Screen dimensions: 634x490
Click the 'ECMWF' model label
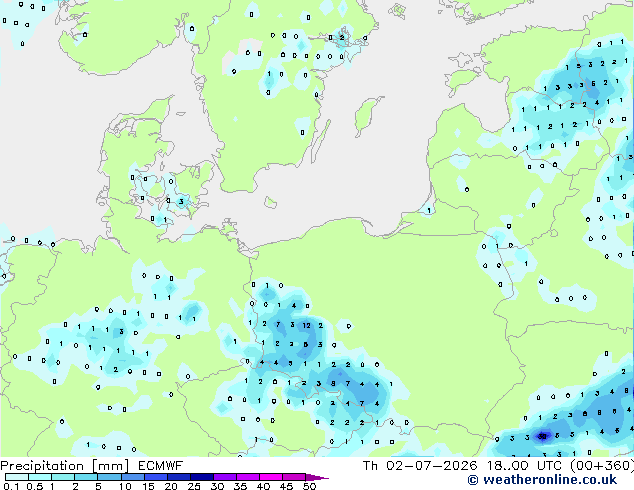tap(161, 466)
